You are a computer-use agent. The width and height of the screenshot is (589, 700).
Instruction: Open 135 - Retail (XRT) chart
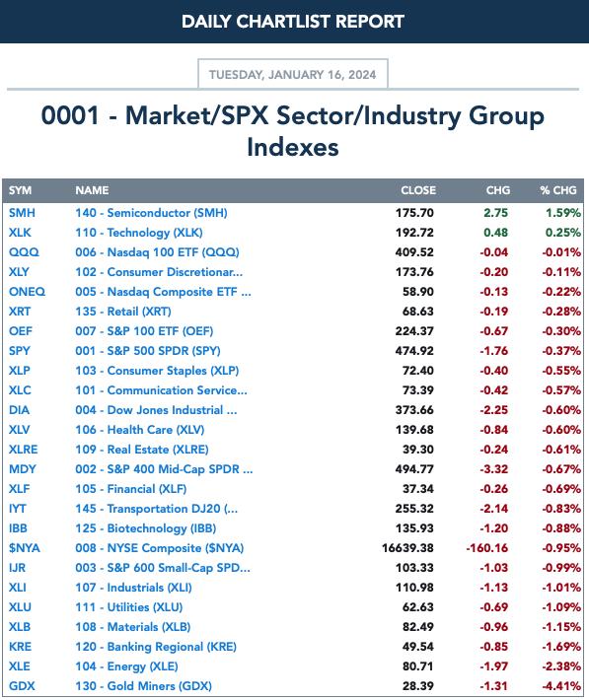click(123, 312)
